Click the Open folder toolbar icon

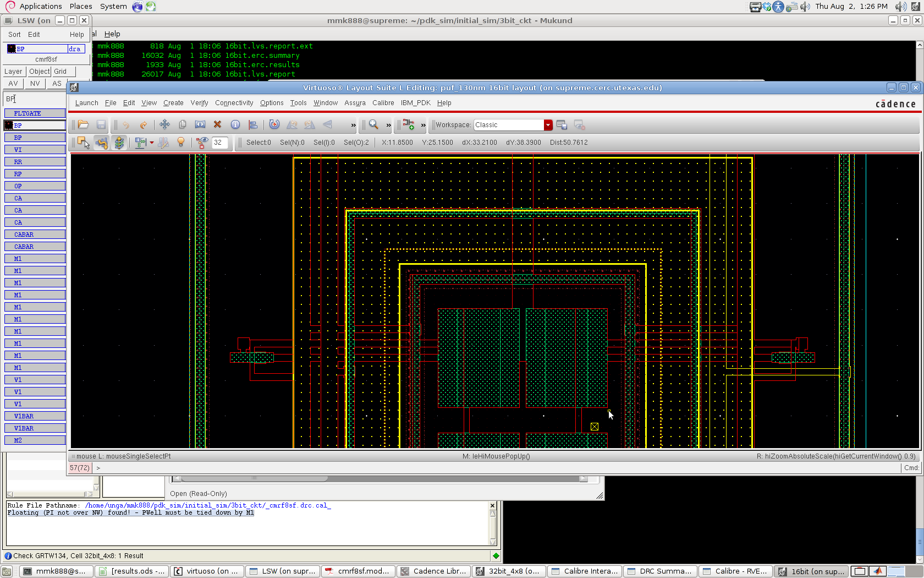click(83, 125)
